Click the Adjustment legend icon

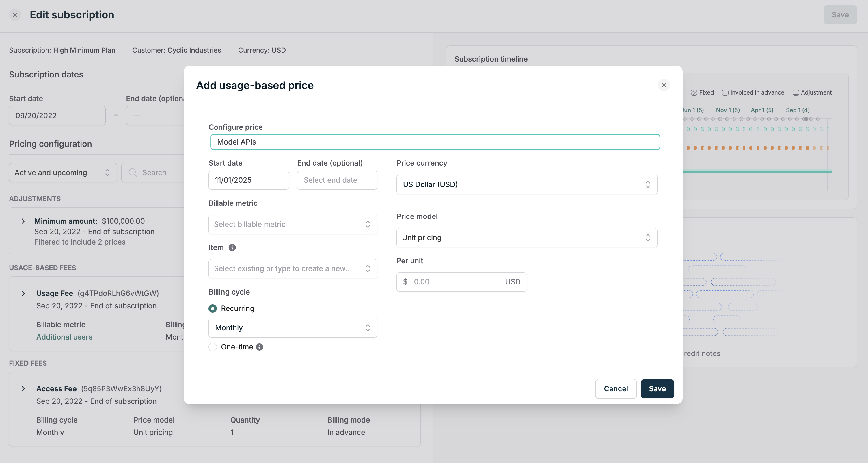tap(796, 92)
